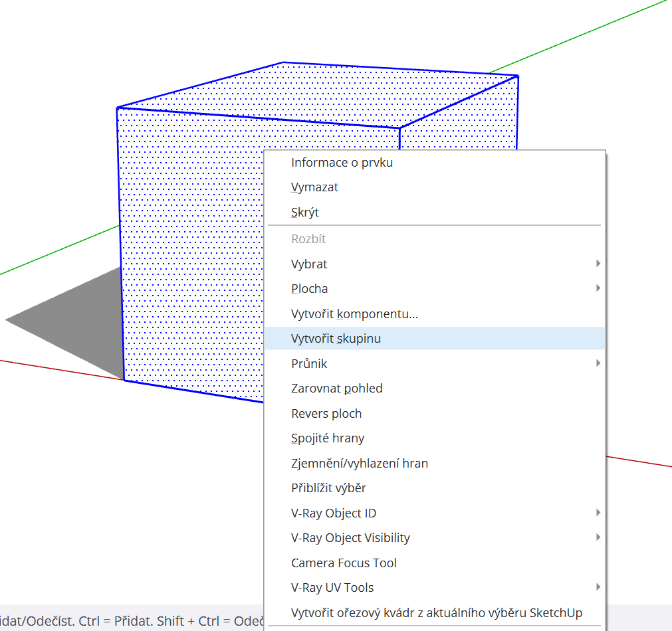This screenshot has height=631, width=672.
Task: Choose Vytvořit skupinu to group selection
Action: pyautogui.click(x=336, y=339)
